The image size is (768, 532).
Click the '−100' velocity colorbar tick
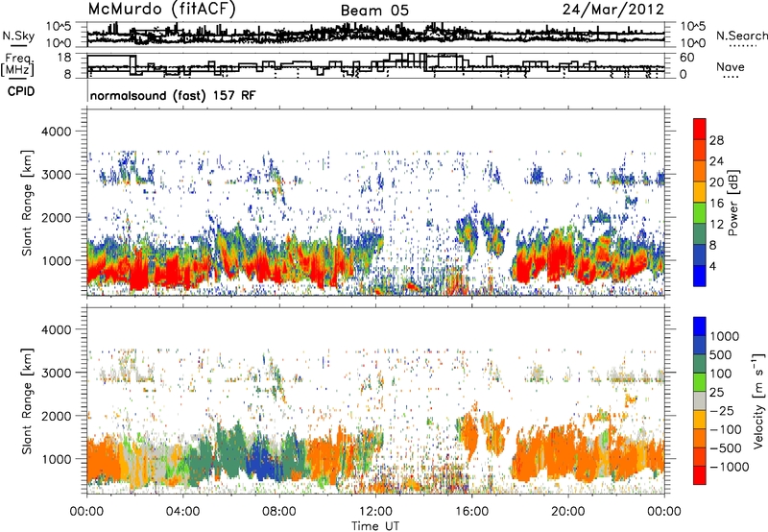[x=726, y=429]
